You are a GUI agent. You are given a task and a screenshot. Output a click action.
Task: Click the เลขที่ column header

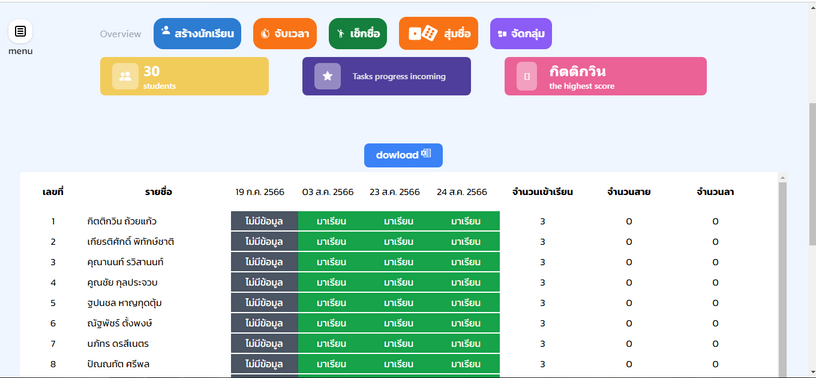click(x=53, y=192)
